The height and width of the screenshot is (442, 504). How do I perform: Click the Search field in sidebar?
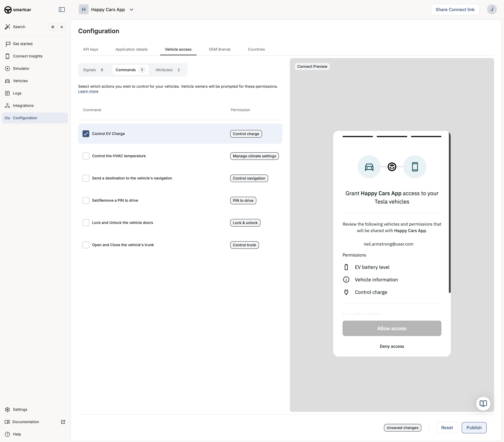coord(35,27)
